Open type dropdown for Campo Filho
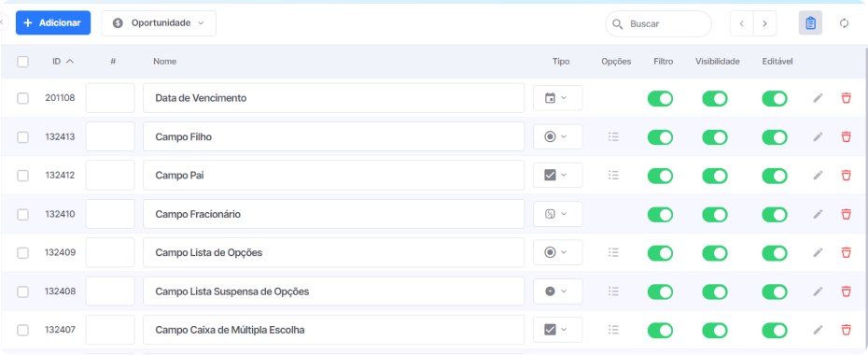868x355 pixels. point(557,136)
